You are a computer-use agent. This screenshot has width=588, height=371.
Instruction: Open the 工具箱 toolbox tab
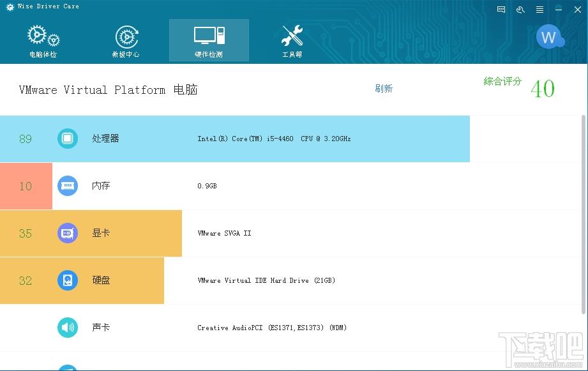(x=292, y=41)
